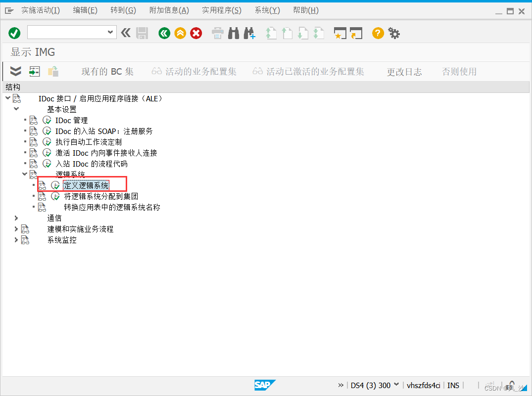Open the command field dropdown arrow

point(110,32)
